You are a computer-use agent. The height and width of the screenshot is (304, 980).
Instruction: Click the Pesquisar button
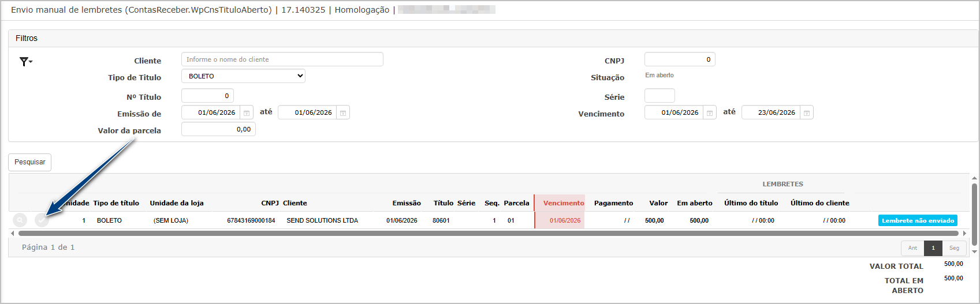(30, 162)
